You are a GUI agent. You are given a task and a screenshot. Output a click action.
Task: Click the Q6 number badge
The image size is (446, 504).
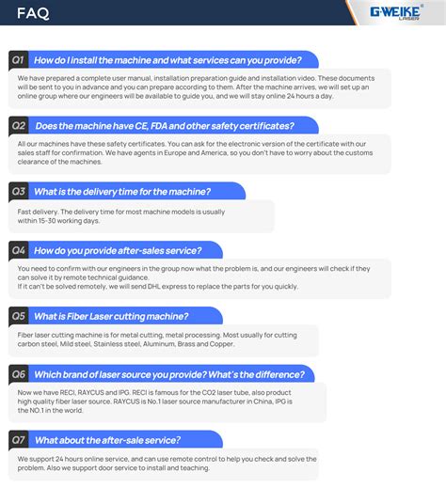point(18,374)
